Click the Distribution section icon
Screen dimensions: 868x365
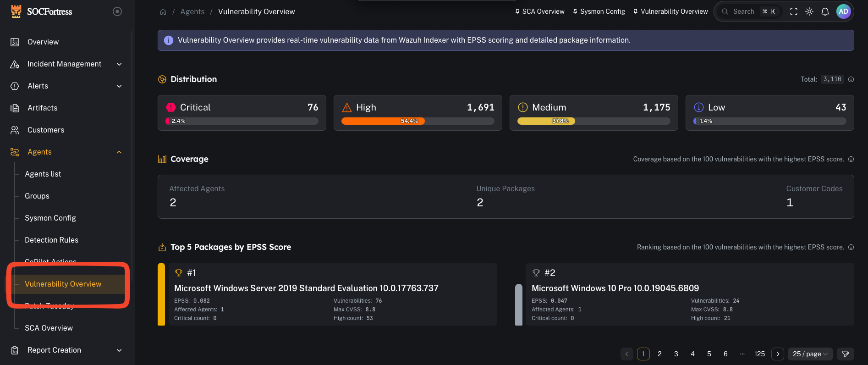162,79
